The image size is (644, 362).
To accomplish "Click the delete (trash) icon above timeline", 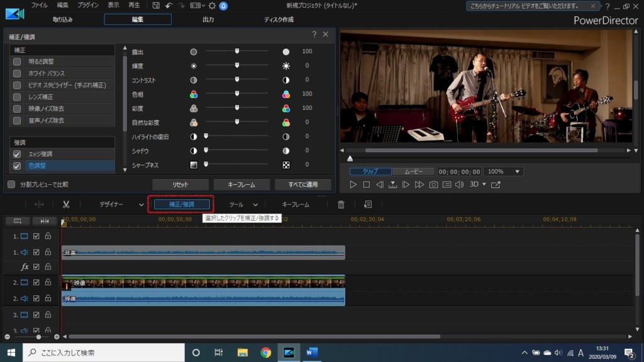I will click(x=340, y=204).
